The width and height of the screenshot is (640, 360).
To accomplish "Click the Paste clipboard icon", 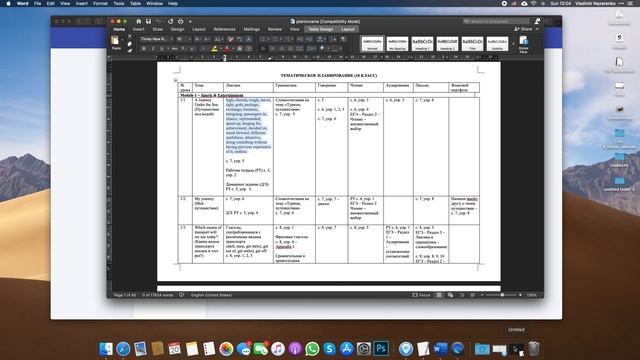I will coord(115,40).
